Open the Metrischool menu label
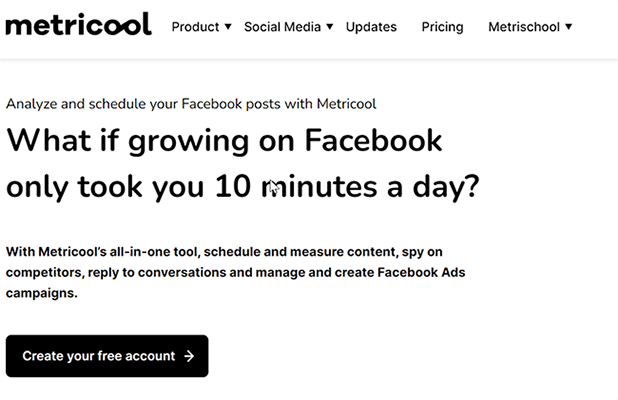The image size is (618, 400). (524, 27)
